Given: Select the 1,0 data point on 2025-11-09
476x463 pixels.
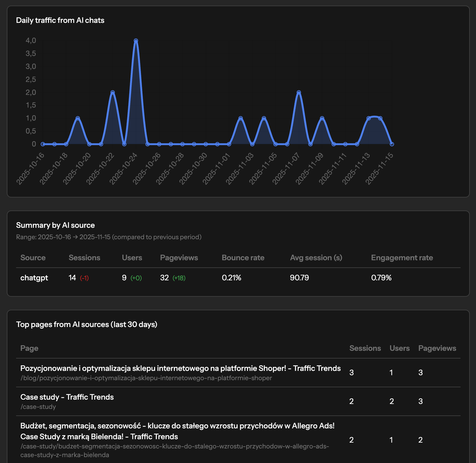Looking at the screenshot, I should [x=322, y=118].
